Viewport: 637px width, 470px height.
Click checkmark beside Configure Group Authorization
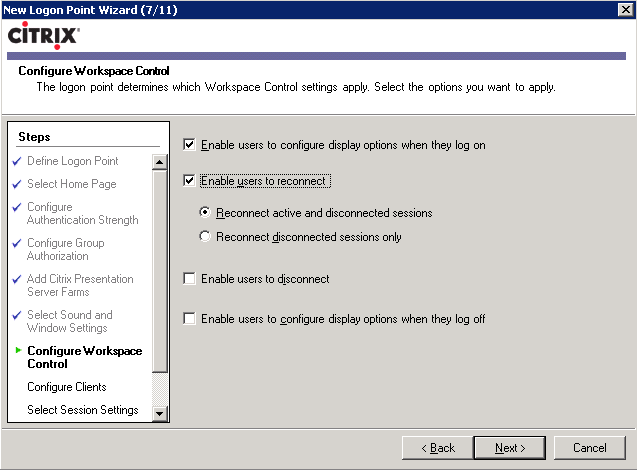(x=17, y=243)
